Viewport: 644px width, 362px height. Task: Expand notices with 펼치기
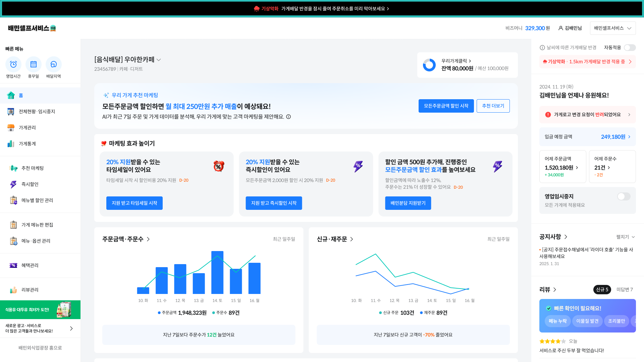[x=626, y=237]
